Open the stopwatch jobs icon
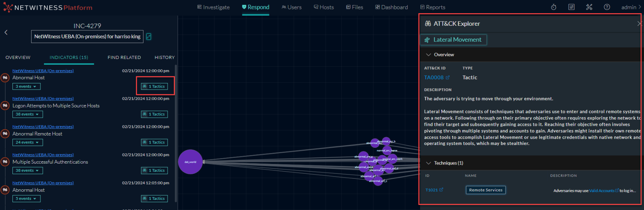The height and width of the screenshot is (210, 644). coord(554,7)
